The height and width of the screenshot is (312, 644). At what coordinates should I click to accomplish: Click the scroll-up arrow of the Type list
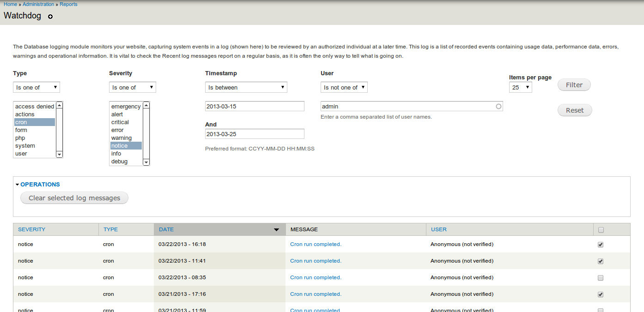(59, 105)
